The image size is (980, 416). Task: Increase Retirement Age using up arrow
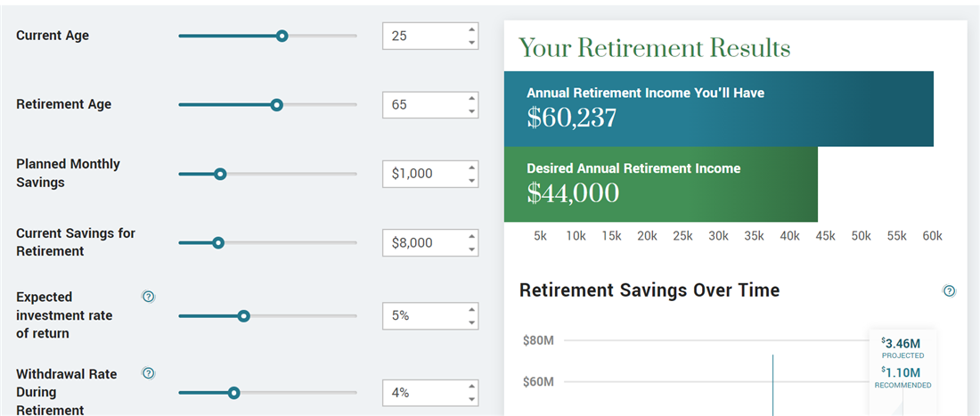(x=471, y=98)
